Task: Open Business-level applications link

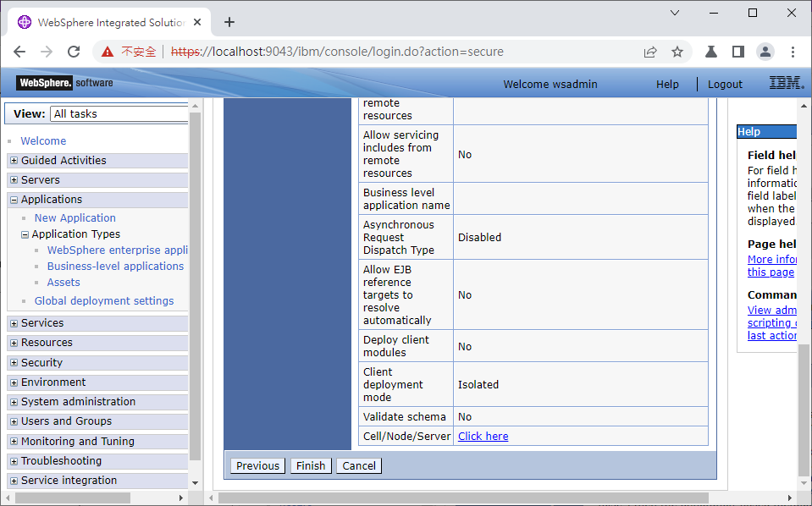Action: tap(115, 266)
